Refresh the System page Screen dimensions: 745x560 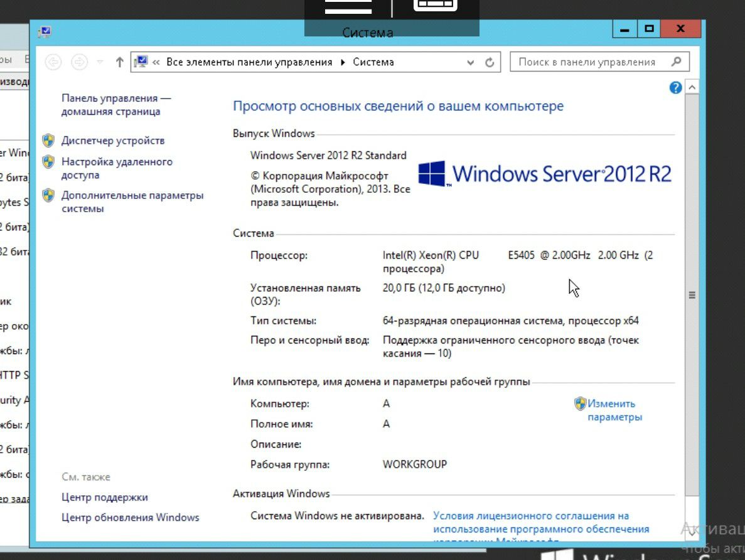point(490,62)
